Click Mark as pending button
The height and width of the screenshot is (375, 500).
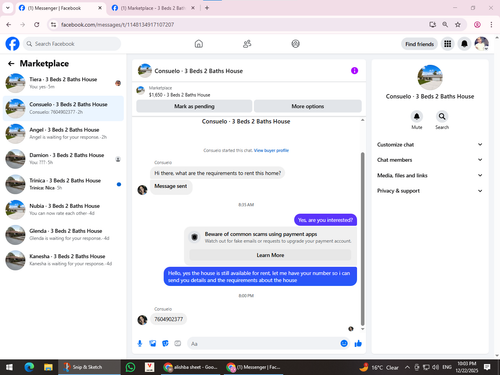[x=194, y=106]
